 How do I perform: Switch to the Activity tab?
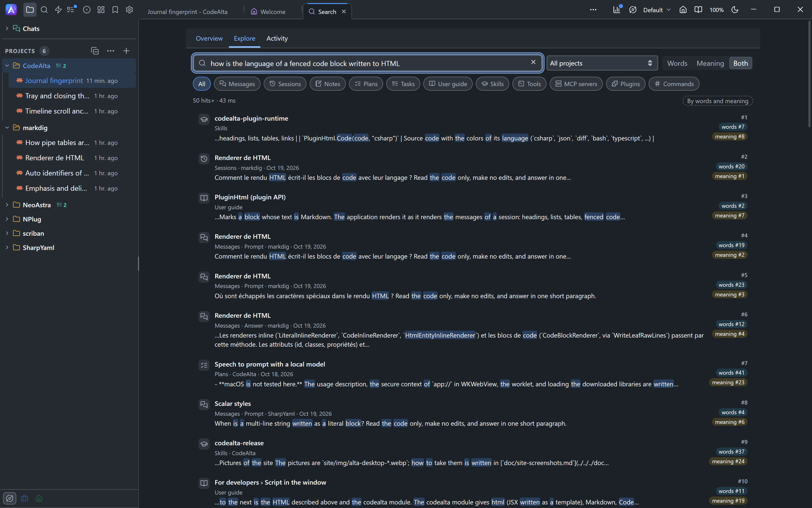click(x=277, y=38)
